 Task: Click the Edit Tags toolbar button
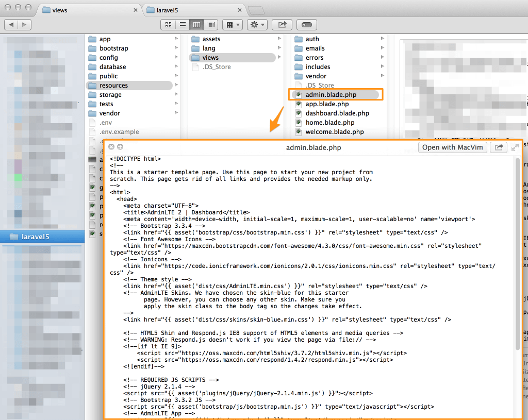click(x=306, y=25)
